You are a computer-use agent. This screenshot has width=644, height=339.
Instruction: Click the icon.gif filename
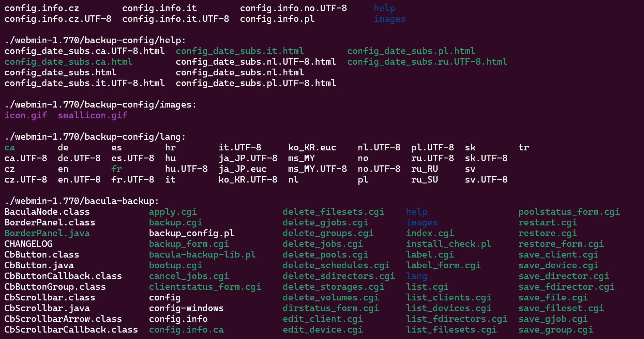(26, 115)
